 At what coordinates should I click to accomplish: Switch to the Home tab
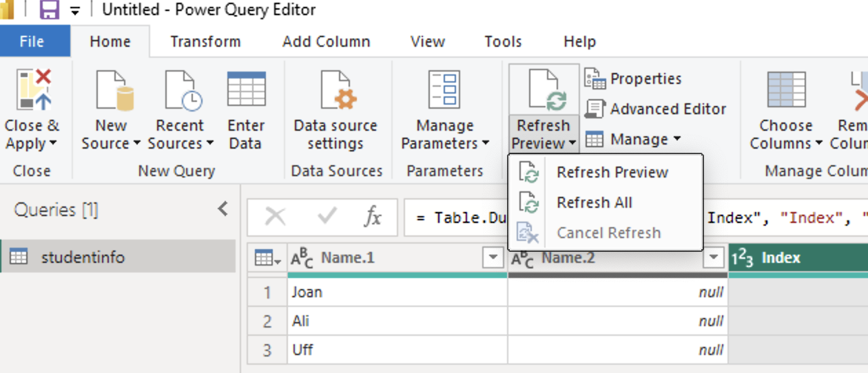tap(110, 41)
